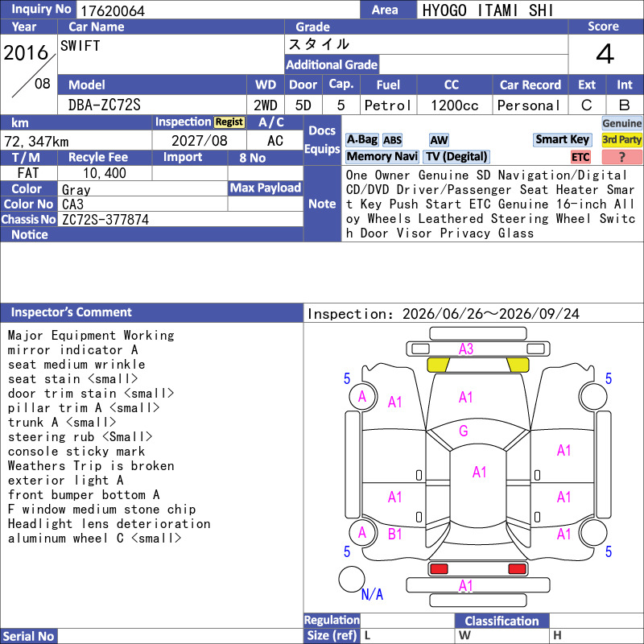Click the 2WD drive value
644x644 pixels.
(266, 105)
